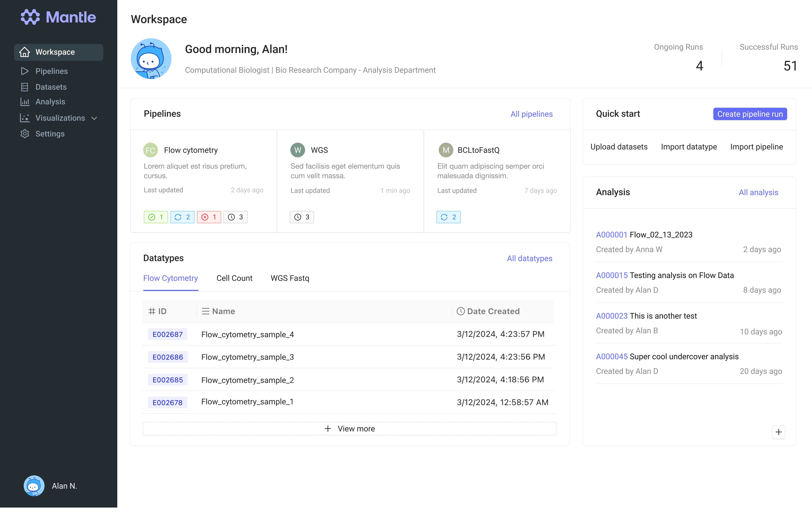Open entity E002686
Screen dimensions: 812x516
[168, 357]
